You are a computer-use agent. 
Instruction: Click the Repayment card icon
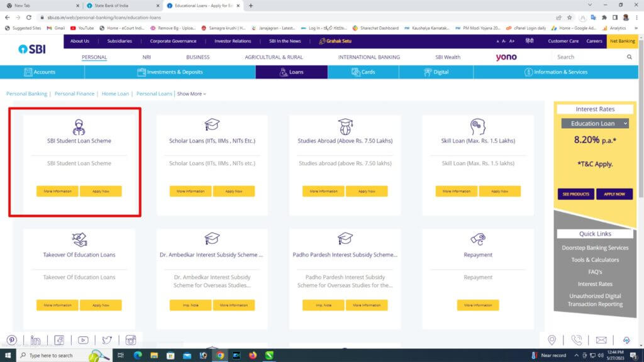click(478, 239)
